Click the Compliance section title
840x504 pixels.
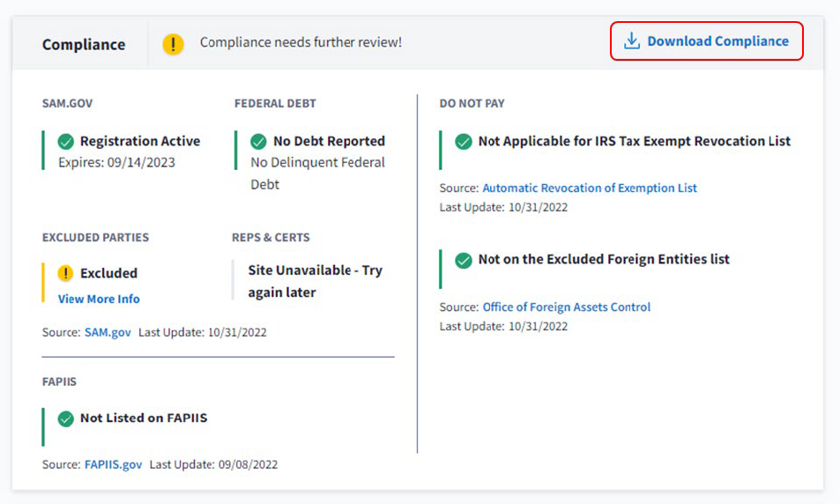click(x=84, y=44)
